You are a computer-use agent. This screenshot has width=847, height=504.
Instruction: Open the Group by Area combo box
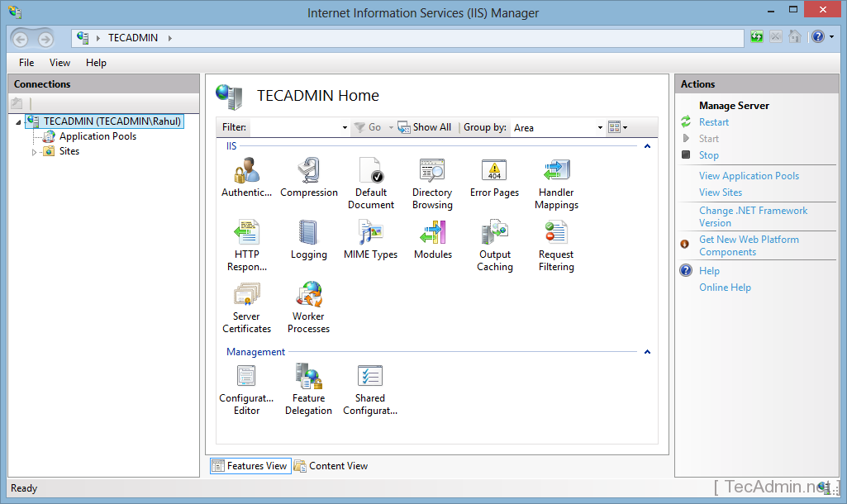click(558, 127)
